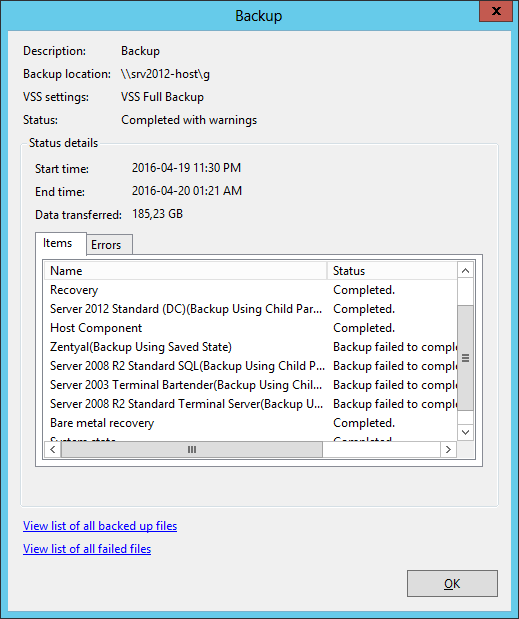
Task: Click the horizontal scroll right arrow
Action: (x=448, y=449)
